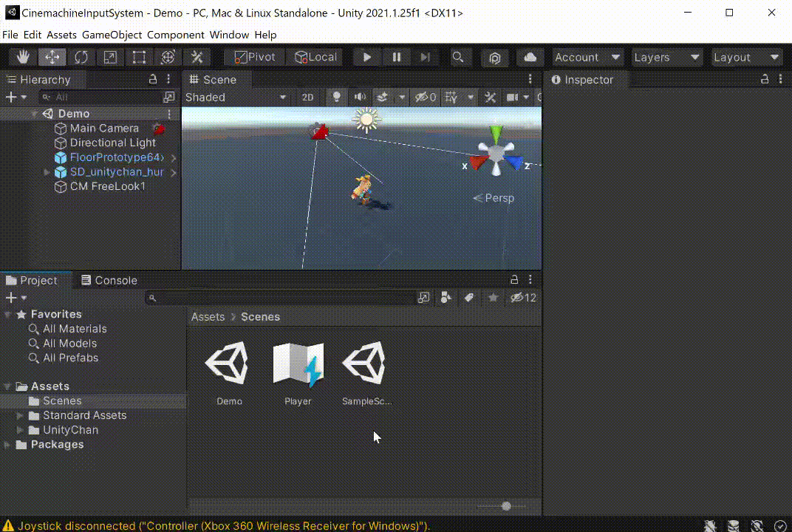Open the Cloud services icon
Image resolution: width=792 pixels, height=532 pixels.
point(530,57)
